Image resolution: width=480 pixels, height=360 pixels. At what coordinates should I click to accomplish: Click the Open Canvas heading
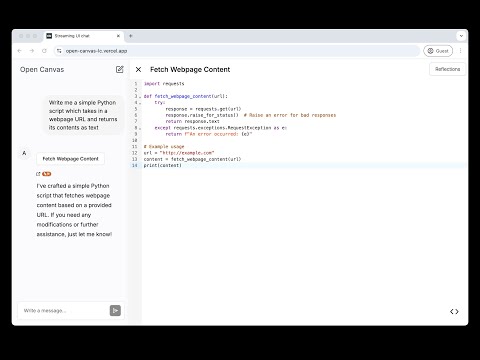42,69
